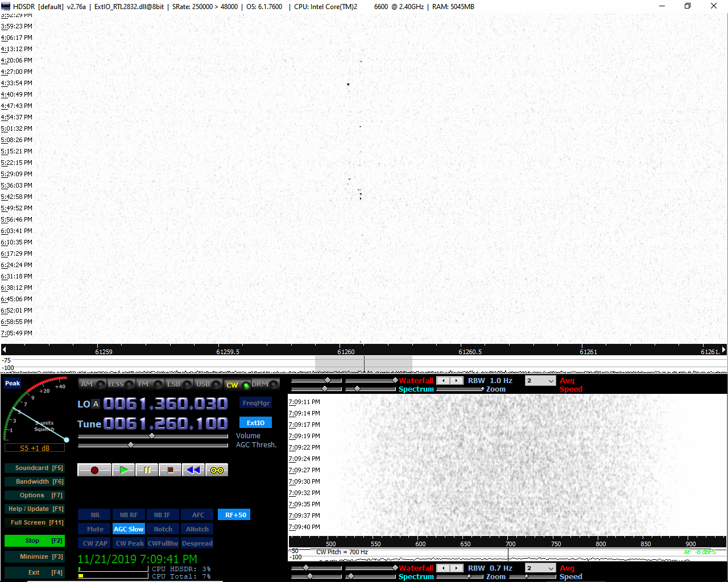
Task: Enable the NR noise reduction toggle
Action: (95, 515)
